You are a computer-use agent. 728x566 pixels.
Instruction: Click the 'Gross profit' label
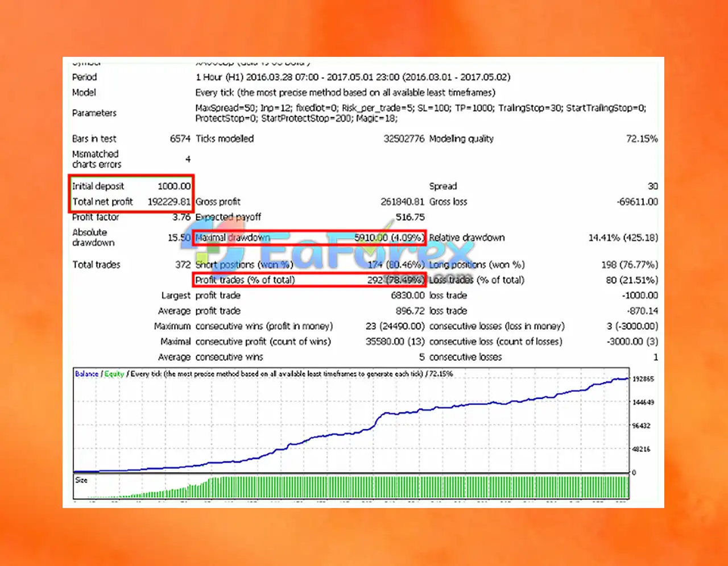218,201
